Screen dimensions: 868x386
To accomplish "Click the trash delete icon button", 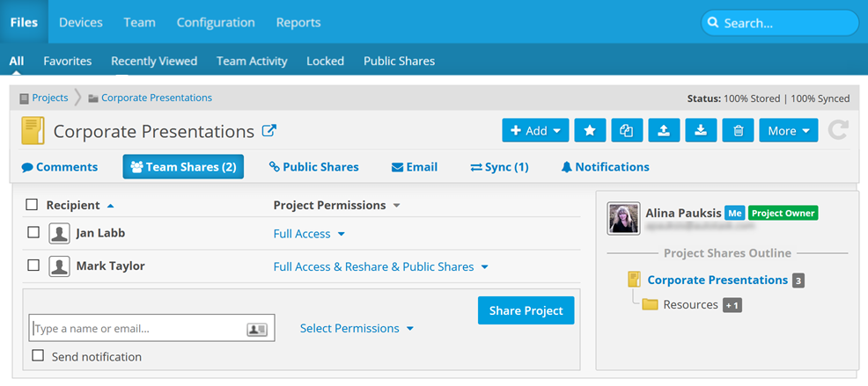I will 738,131.
